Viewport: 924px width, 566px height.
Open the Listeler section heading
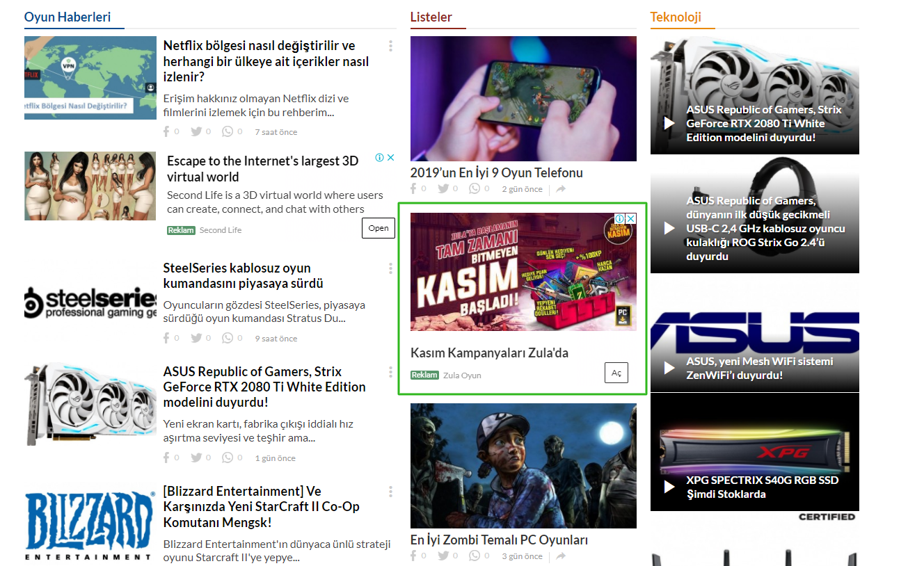431,17
